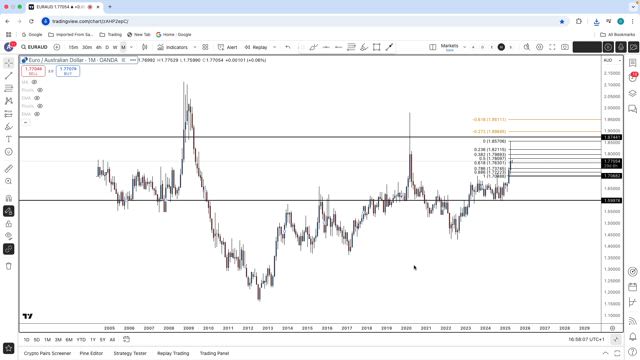Viewport: 640px width, 360px height.
Task: Open the AUD currency dropdown
Action: (612, 60)
